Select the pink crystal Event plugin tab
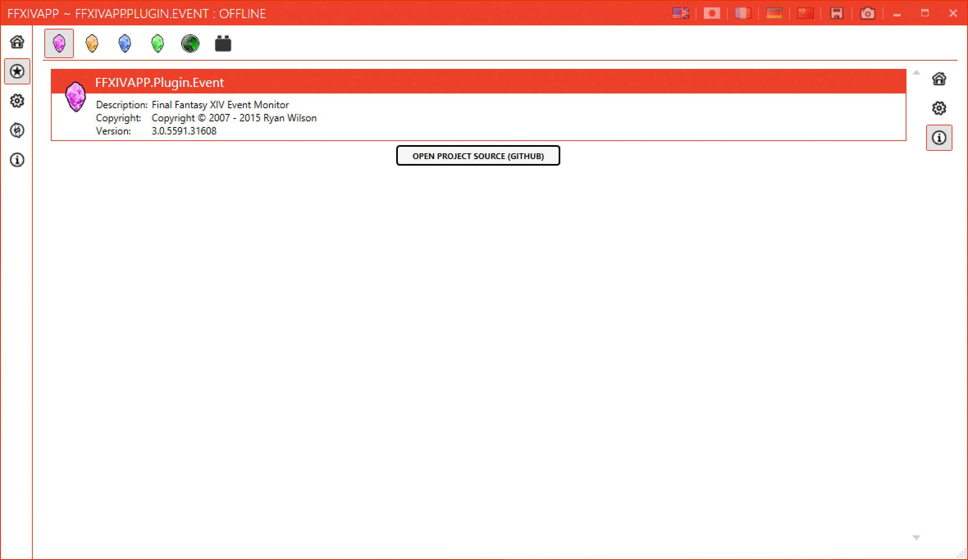 59,43
